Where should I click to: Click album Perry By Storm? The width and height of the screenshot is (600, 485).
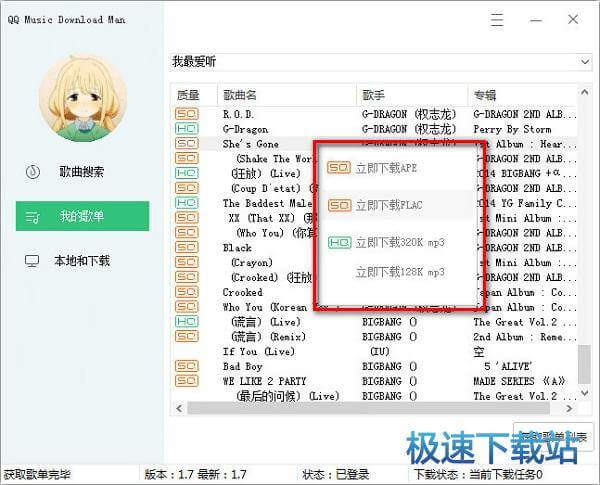512,129
